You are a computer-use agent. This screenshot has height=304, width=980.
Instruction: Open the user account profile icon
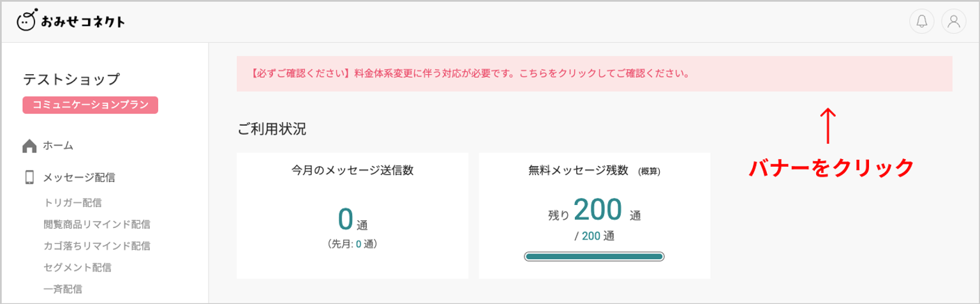pos(954,22)
